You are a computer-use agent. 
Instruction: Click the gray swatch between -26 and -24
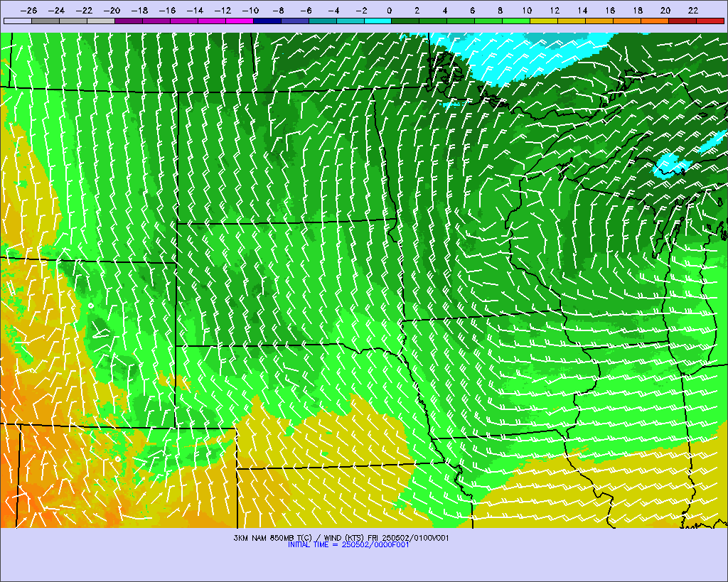pyautogui.click(x=45, y=21)
